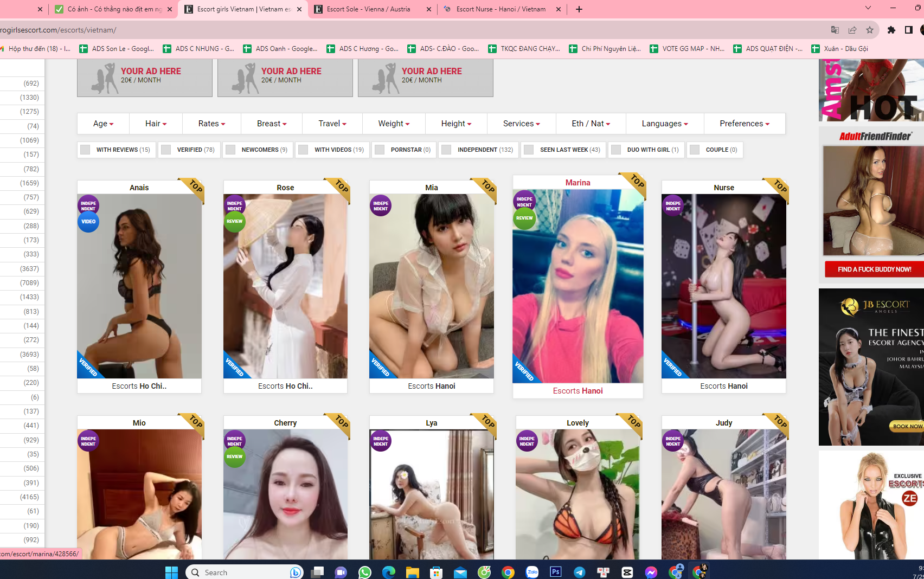Tick the Verified filter checkbox

(166, 150)
